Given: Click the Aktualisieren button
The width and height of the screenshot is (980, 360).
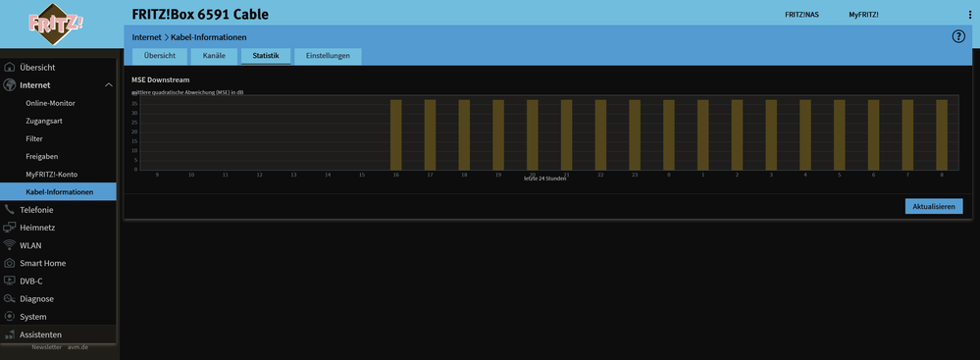Looking at the screenshot, I should (934, 206).
